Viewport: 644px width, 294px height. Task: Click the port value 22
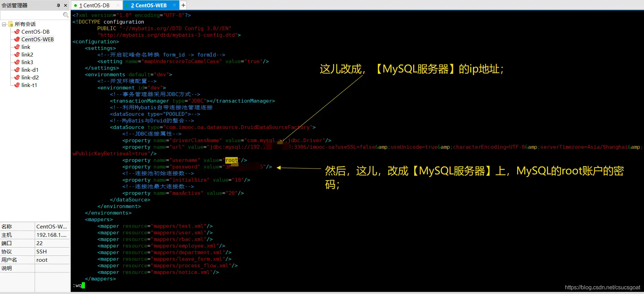click(52, 243)
